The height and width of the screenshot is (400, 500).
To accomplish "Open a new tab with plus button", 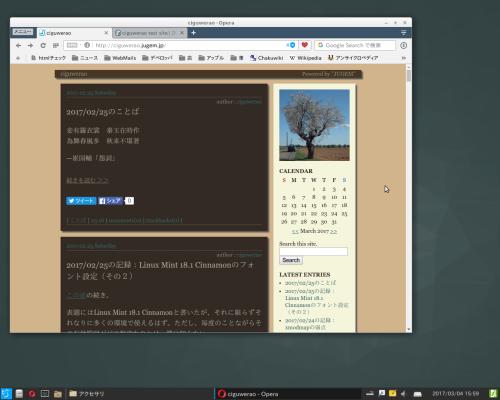I will pos(193,33).
